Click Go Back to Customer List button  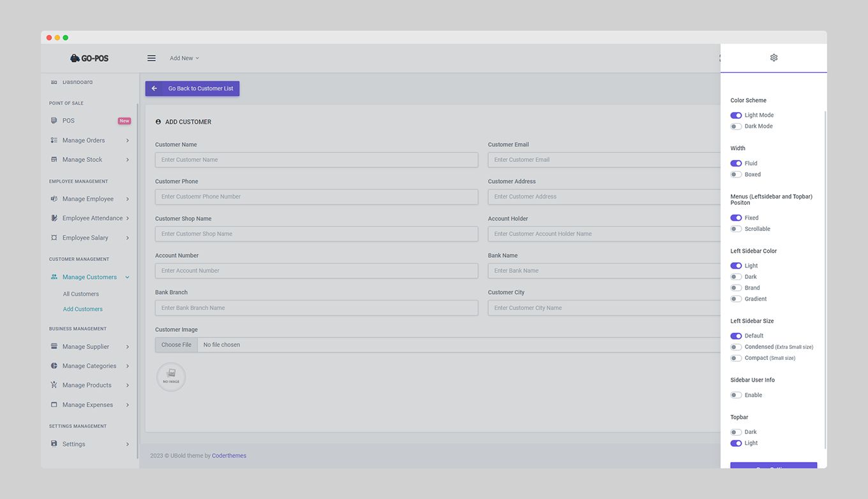[x=192, y=89]
